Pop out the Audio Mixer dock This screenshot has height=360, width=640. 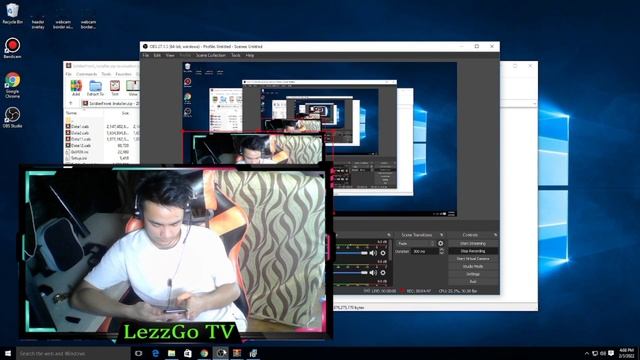389,235
